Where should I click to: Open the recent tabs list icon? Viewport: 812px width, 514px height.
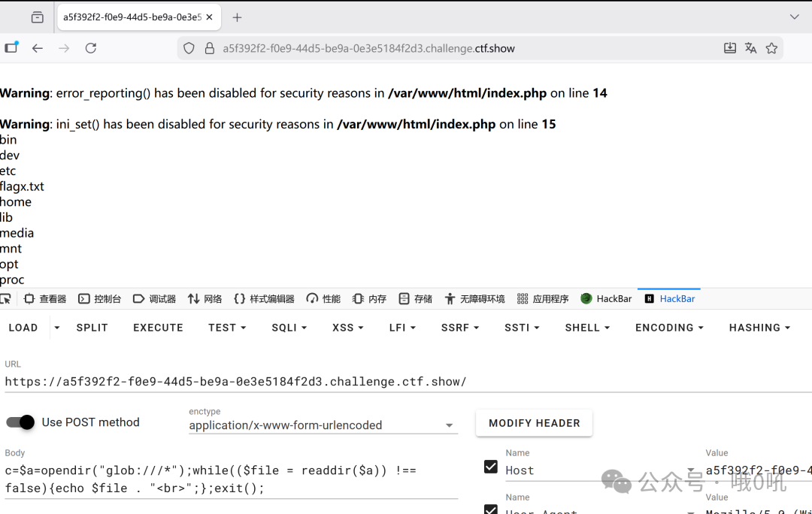coord(38,17)
